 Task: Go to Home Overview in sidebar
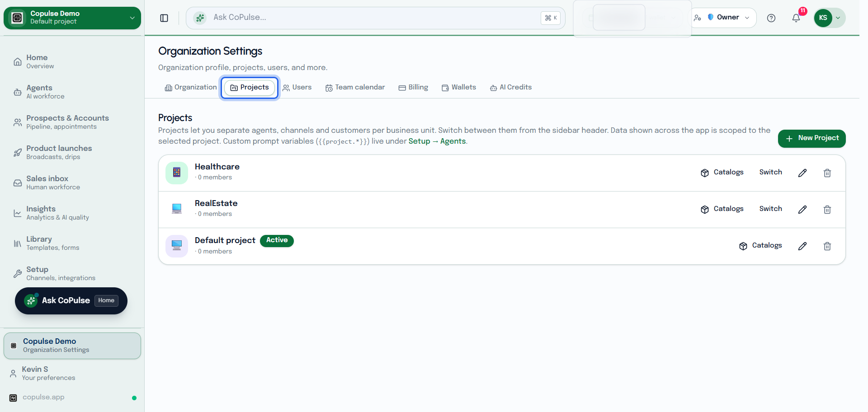pos(72,61)
